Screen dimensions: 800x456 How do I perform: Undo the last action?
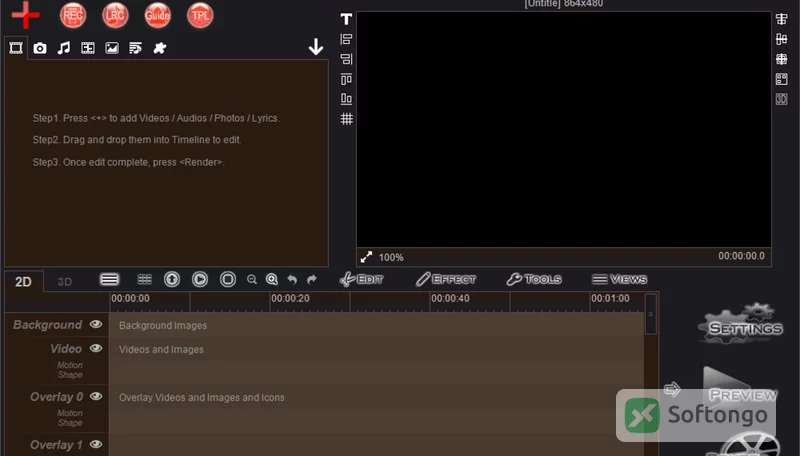tap(292, 280)
